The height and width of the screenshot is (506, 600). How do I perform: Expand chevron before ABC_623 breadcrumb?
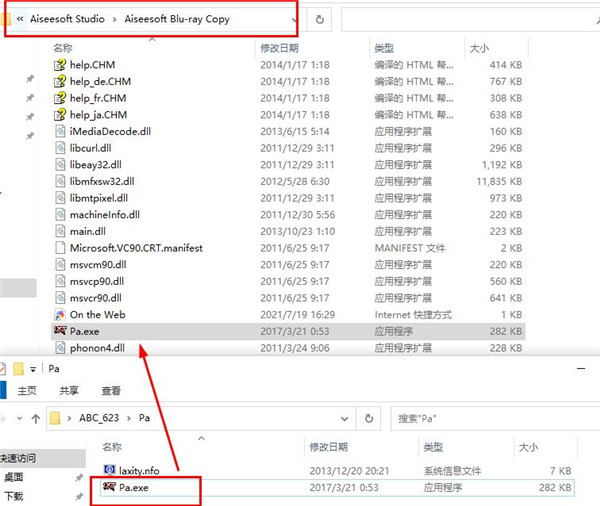point(69,418)
